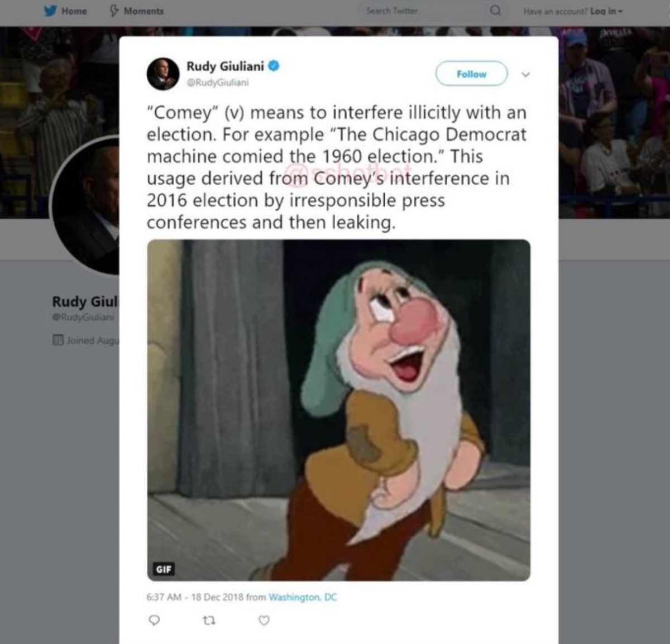Click the search magnifier icon
670x644 pixels.
pos(495,11)
